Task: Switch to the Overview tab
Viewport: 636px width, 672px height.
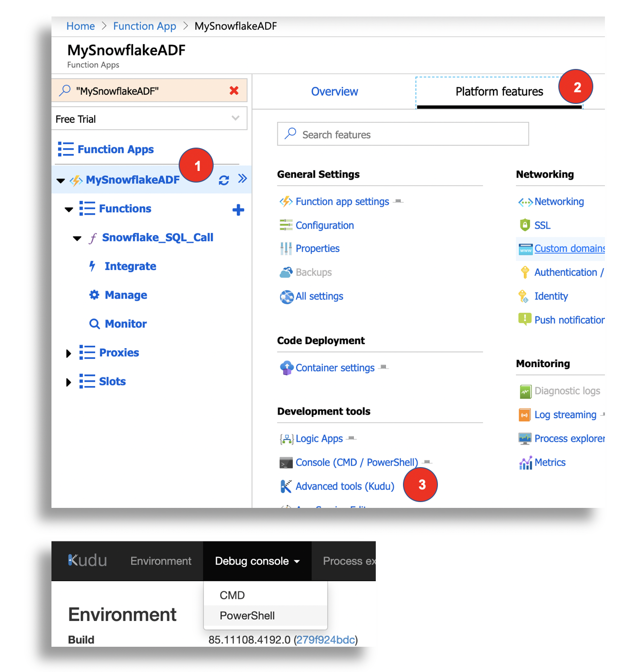Action: pos(335,91)
